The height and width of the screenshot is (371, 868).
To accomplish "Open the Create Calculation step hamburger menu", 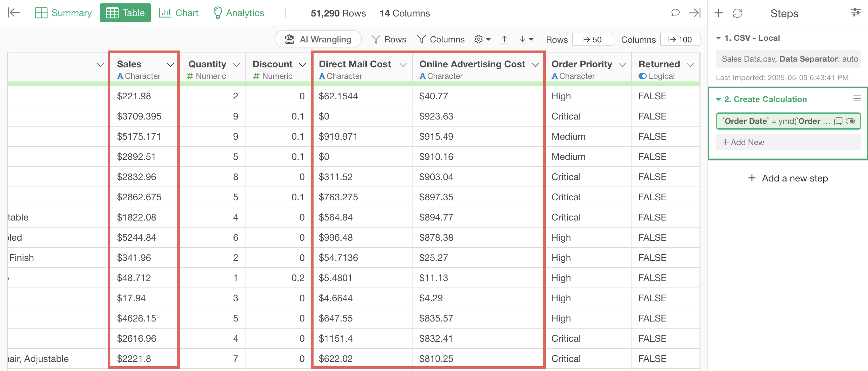I will (x=857, y=99).
